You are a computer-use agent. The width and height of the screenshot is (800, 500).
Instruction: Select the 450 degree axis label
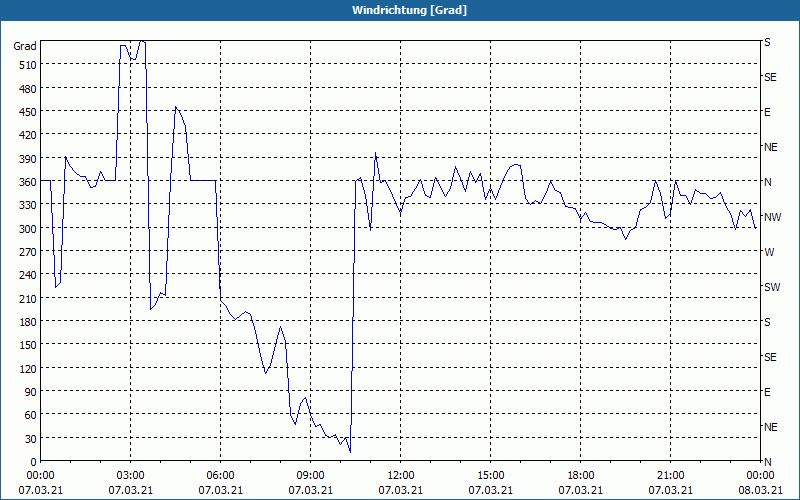pyautogui.click(x=25, y=112)
